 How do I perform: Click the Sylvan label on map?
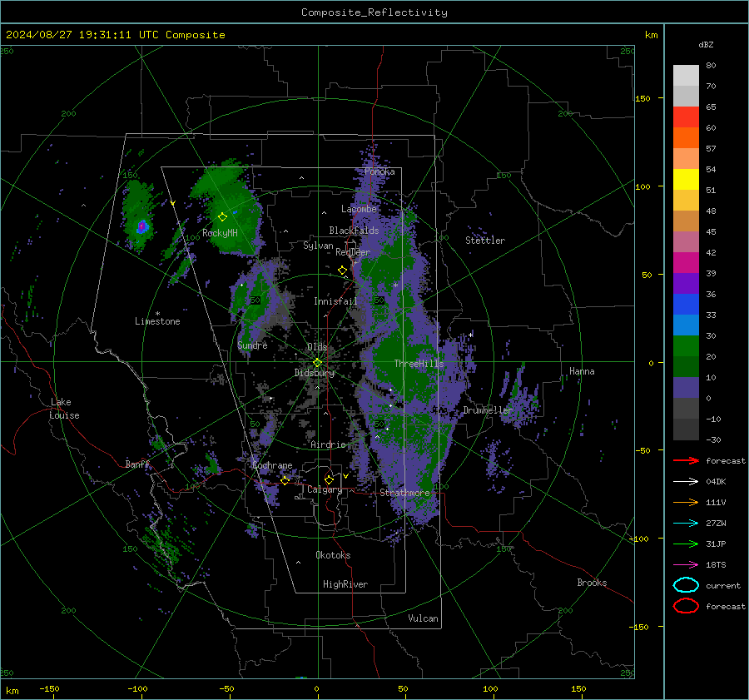(x=318, y=246)
